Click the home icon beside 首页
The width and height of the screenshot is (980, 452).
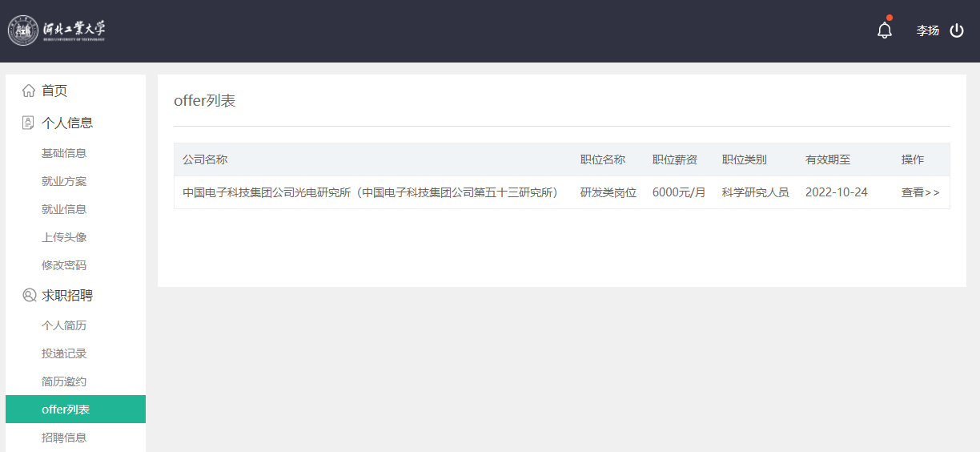(29, 91)
